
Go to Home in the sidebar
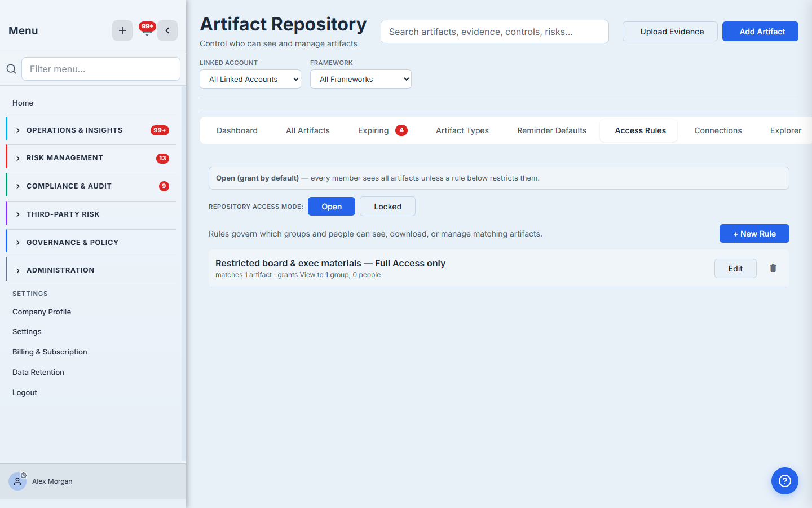(23, 103)
